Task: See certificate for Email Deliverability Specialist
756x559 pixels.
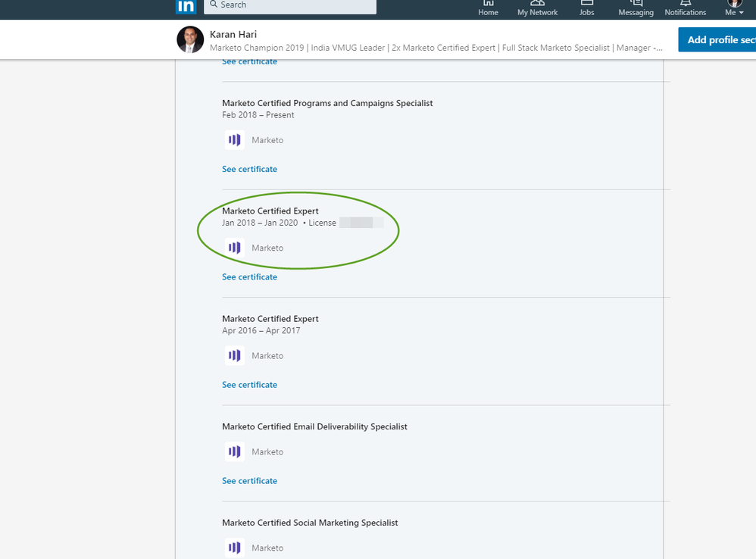Action: pos(250,481)
